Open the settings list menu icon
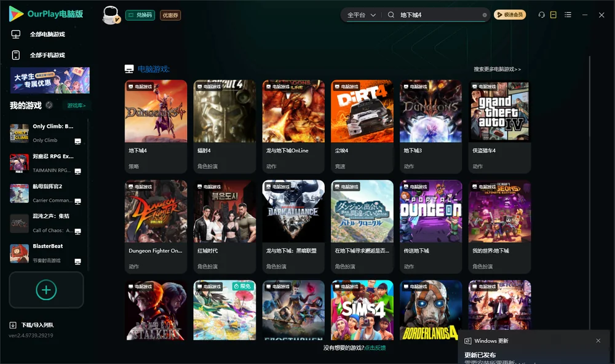The image size is (615, 364). 568,15
